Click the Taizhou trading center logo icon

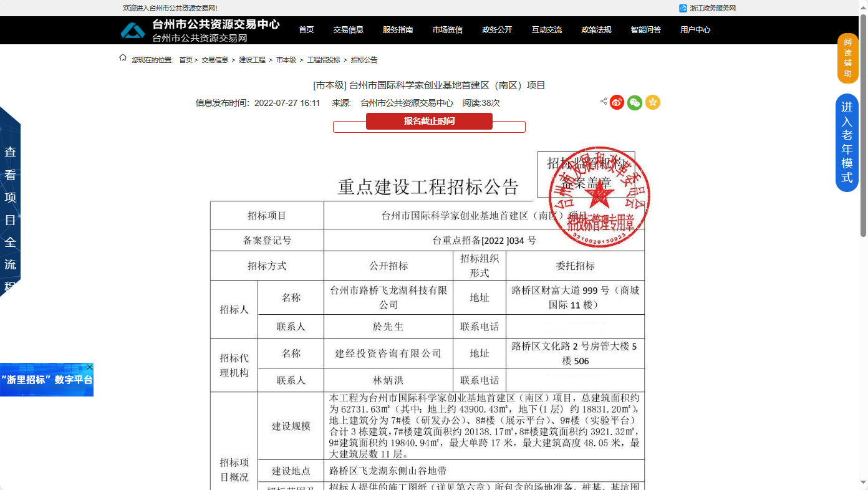133,31
